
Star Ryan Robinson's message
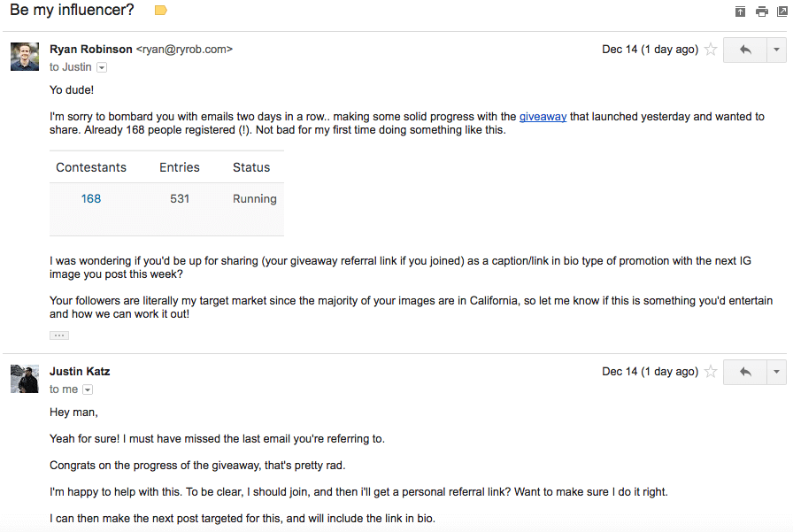[711, 50]
